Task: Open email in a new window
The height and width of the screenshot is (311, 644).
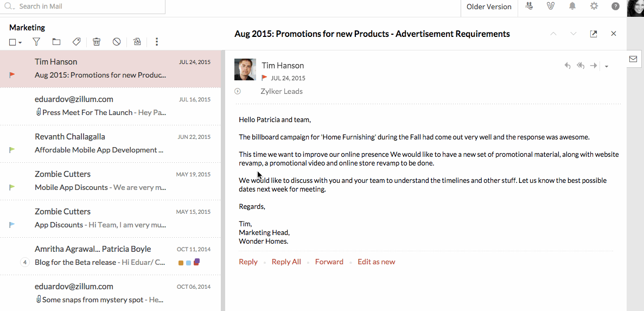Action: click(594, 34)
